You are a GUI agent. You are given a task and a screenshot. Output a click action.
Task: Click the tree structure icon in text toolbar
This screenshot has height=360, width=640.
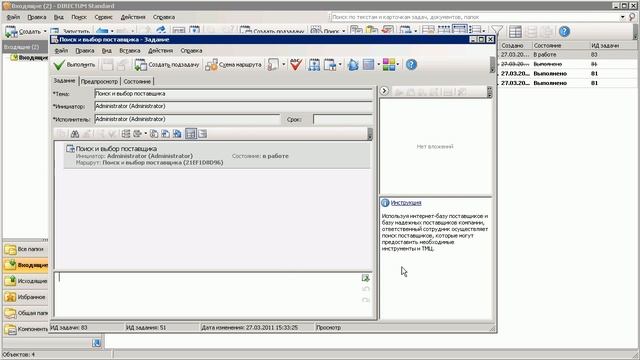[126, 134]
